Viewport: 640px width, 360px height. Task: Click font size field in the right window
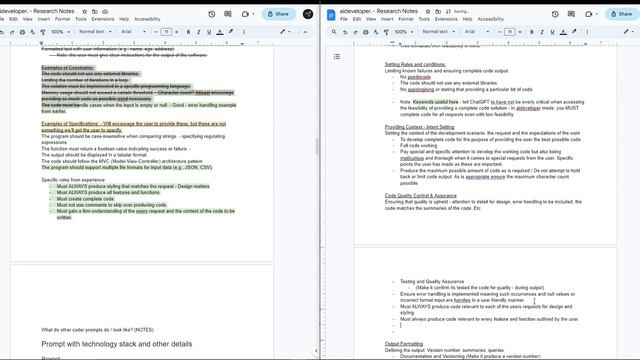[510, 32]
